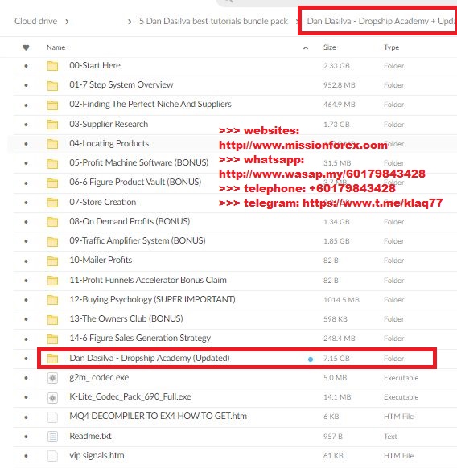
Task: Open 02-Finding The Perfect Niche And Suppliers
Action: tap(150, 105)
